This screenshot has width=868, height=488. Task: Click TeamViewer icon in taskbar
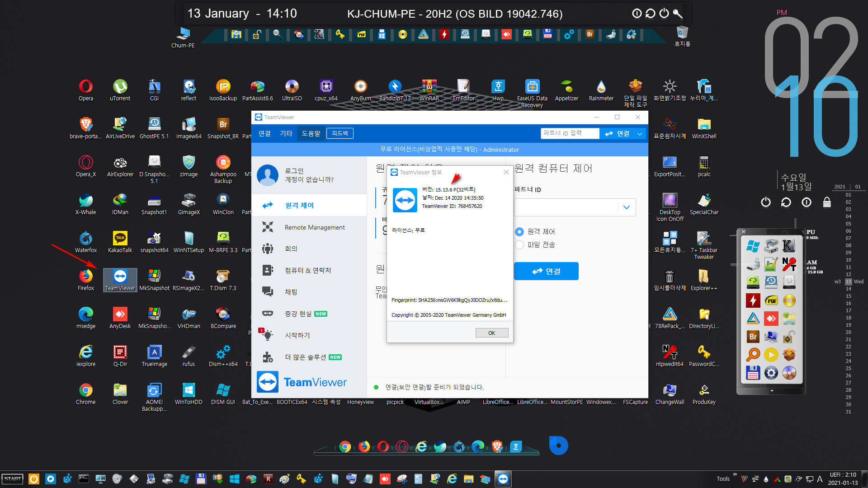(503, 479)
